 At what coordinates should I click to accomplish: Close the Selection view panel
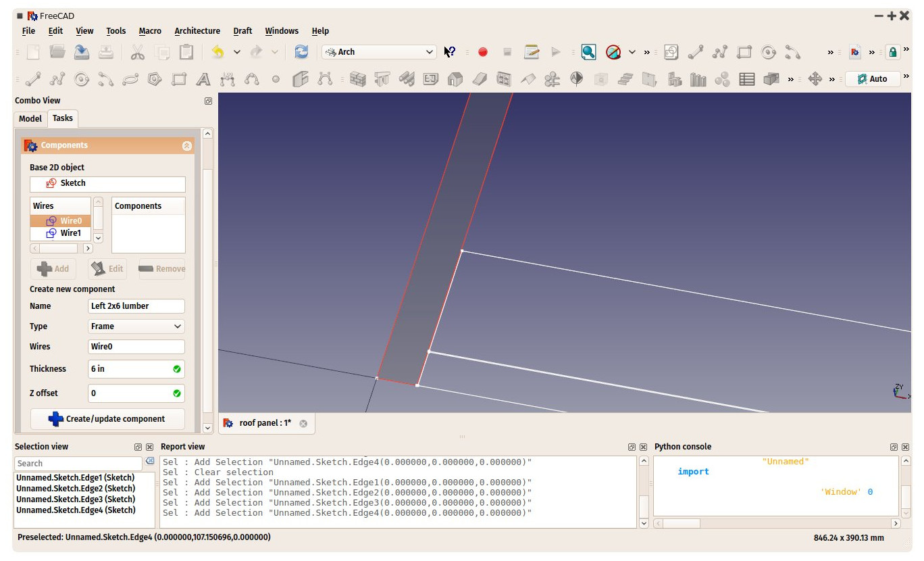point(150,447)
